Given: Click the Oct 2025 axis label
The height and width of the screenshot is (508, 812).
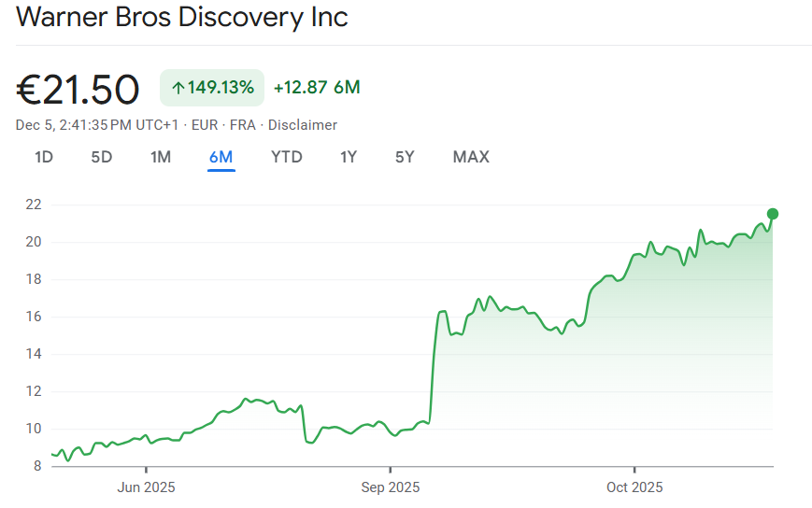Looking at the screenshot, I should coord(634,487).
